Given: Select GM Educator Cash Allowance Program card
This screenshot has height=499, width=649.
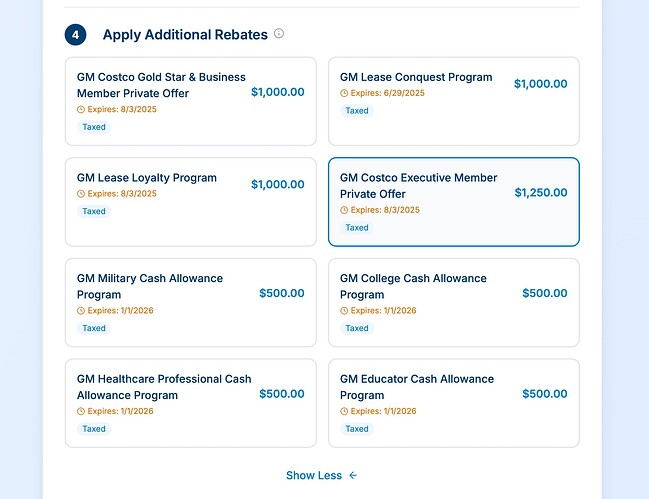Looking at the screenshot, I should [x=454, y=403].
